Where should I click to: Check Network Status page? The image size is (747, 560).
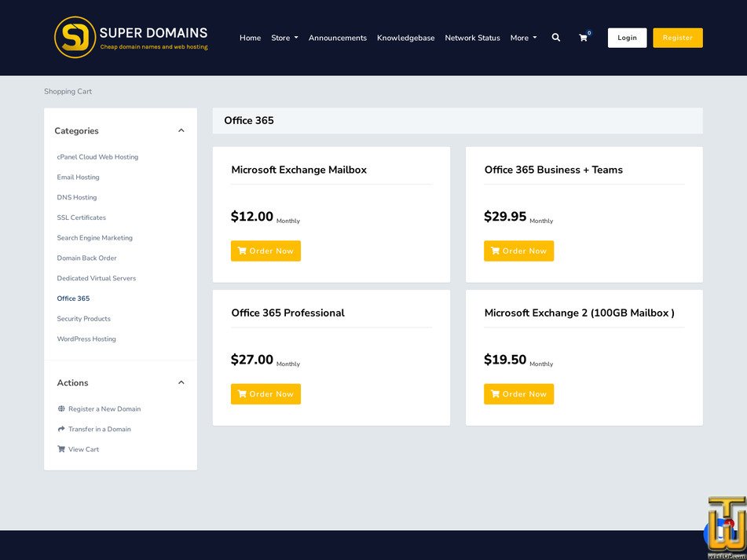pyautogui.click(x=472, y=38)
